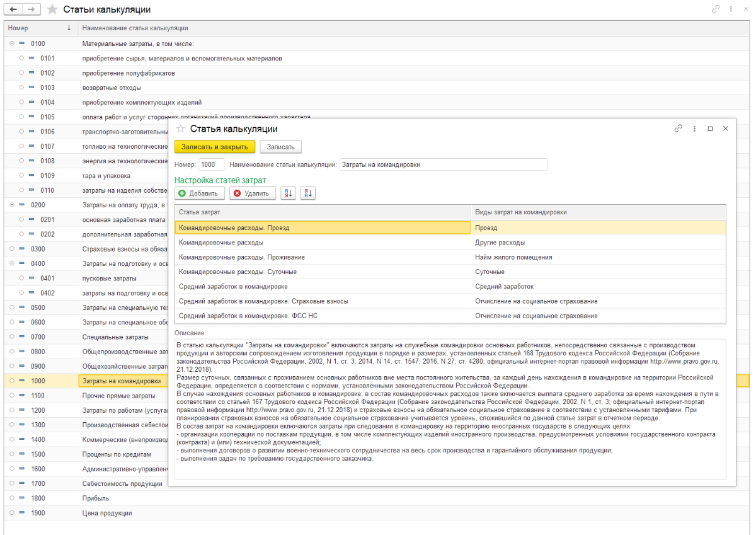
Task: Click the Наименование статьи калькуляции field
Action: tap(443, 164)
